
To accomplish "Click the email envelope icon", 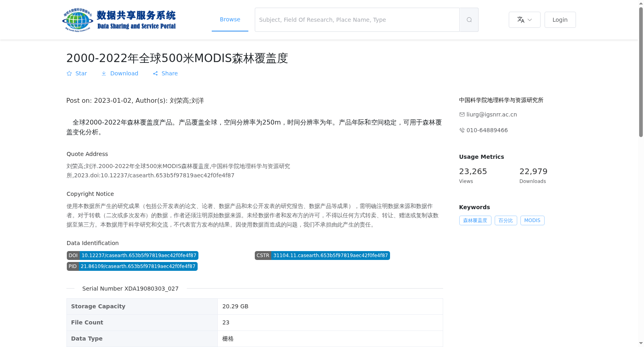I will pyautogui.click(x=462, y=114).
